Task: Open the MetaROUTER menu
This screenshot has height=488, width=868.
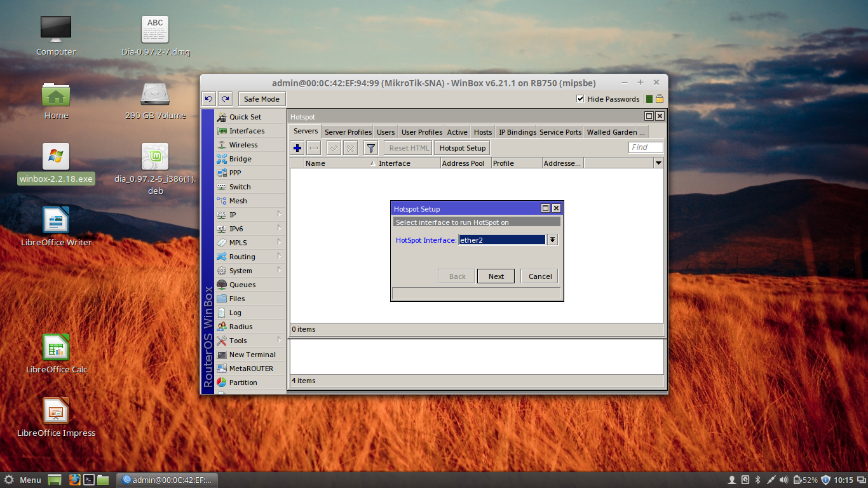Action: [x=250, y=369]
